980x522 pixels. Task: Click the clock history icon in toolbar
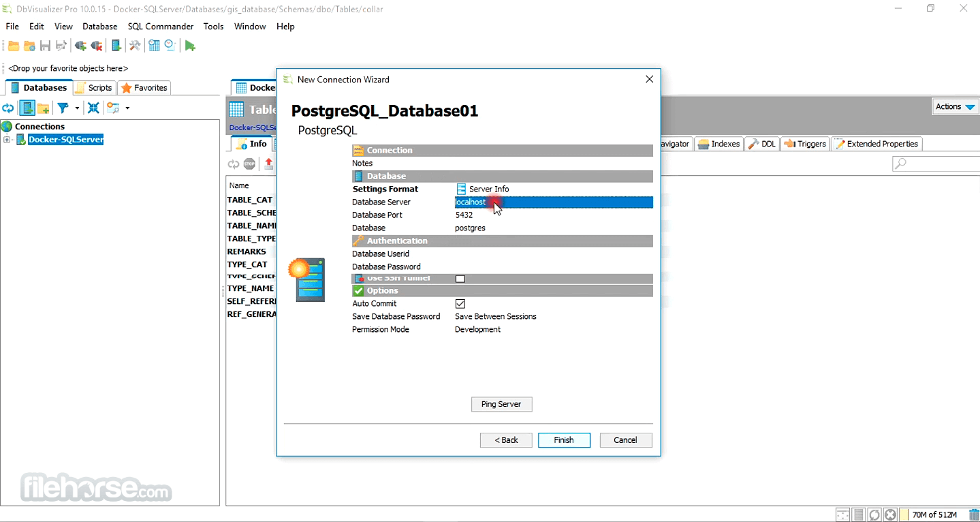170,46
